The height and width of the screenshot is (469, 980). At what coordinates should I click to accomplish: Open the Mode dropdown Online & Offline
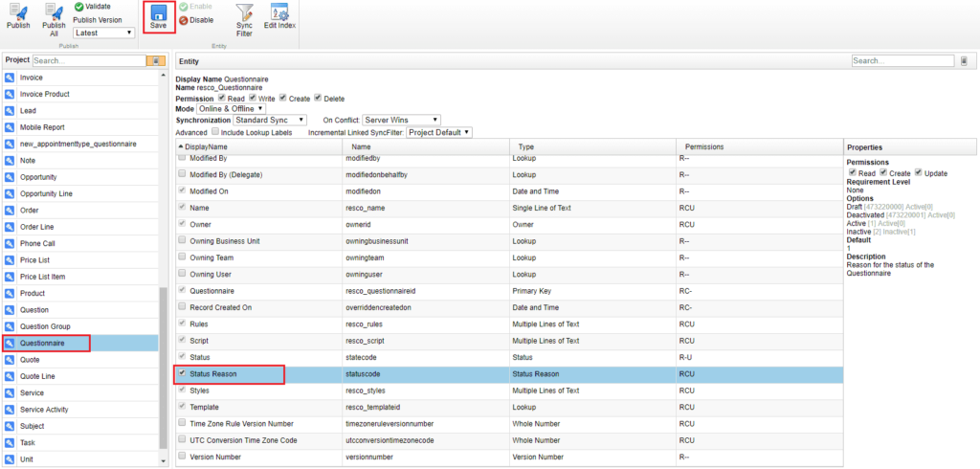click(x=231, y=109)
